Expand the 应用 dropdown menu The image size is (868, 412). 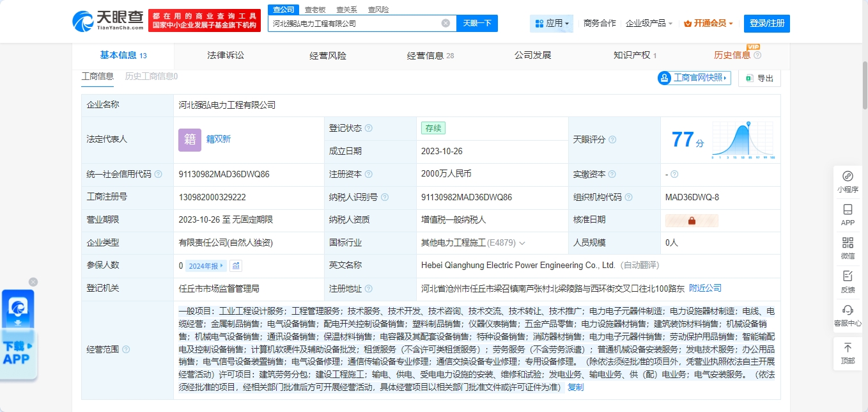point(552,23)
